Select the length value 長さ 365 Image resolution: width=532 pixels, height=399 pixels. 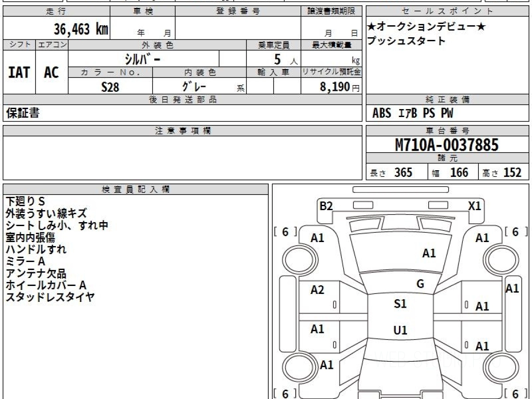pyautogui.click(x=391, y=172)
